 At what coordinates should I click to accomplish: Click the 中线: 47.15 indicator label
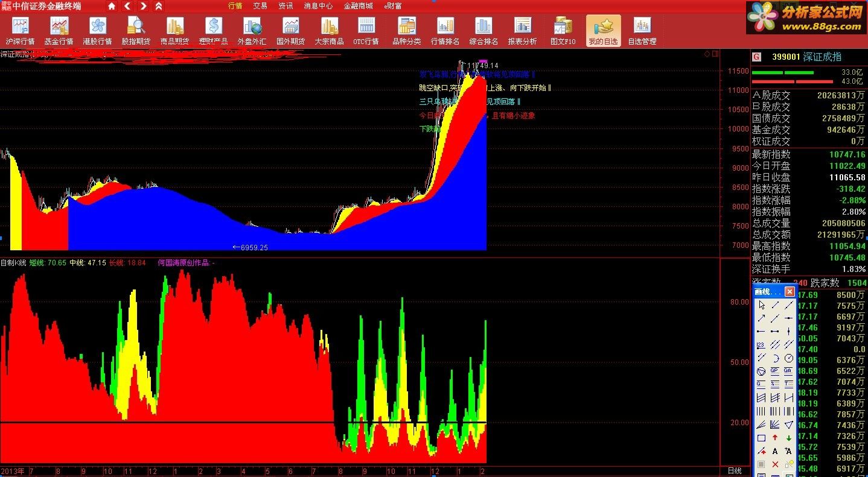(x=88, y=263)
